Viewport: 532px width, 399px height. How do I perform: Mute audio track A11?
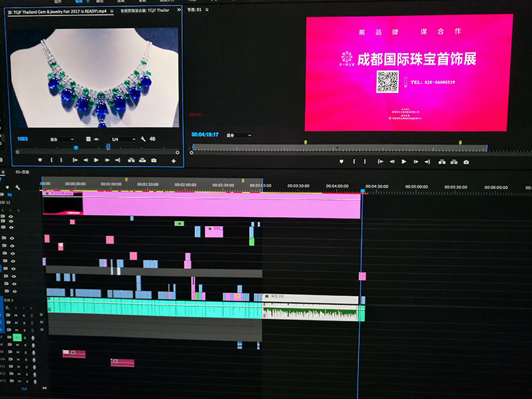(18, 367)
